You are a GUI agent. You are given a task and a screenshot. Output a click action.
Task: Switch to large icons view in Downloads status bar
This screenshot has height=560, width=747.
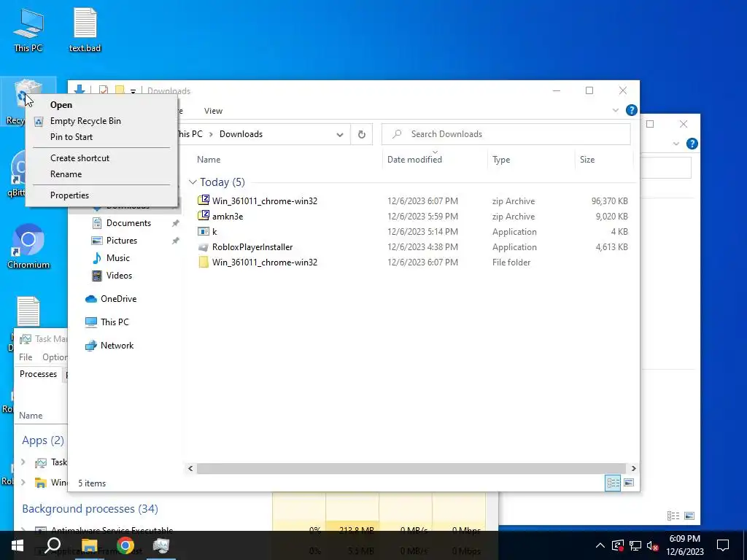click(x=629, y=483)
